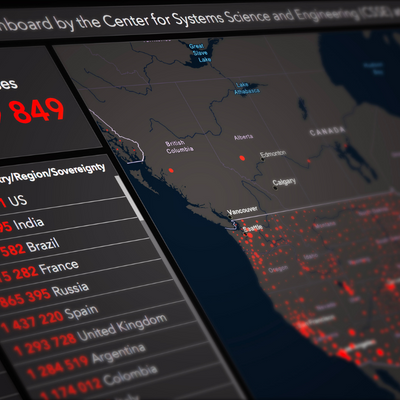Click the British Columbia map label
This screenshot has width=400, height=400.
(x=180, y=147)
